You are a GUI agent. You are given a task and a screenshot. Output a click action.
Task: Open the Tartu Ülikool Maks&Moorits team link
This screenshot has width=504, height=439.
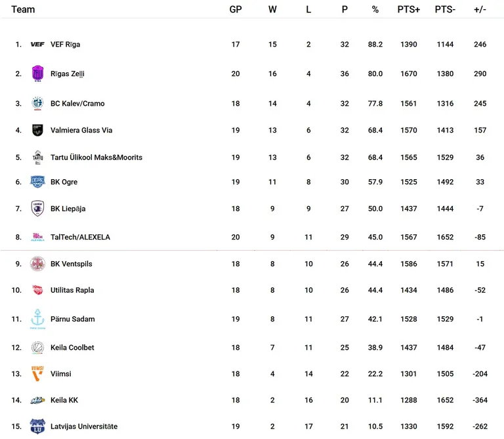coord(96,157)
